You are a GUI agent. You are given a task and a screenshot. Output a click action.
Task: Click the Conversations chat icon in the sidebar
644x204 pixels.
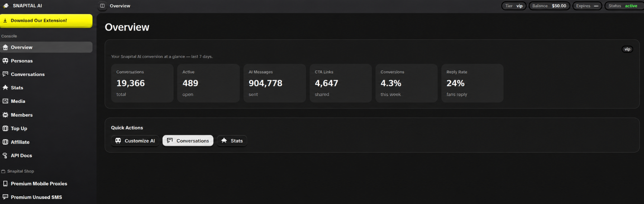[5, 74]
